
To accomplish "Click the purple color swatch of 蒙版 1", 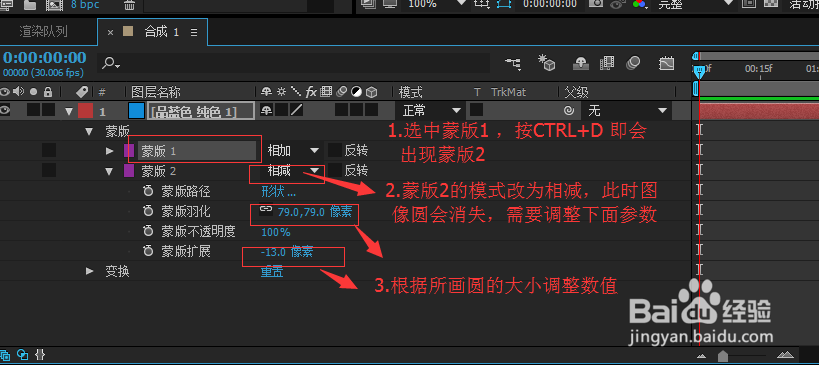I will (x=129, y=151).
